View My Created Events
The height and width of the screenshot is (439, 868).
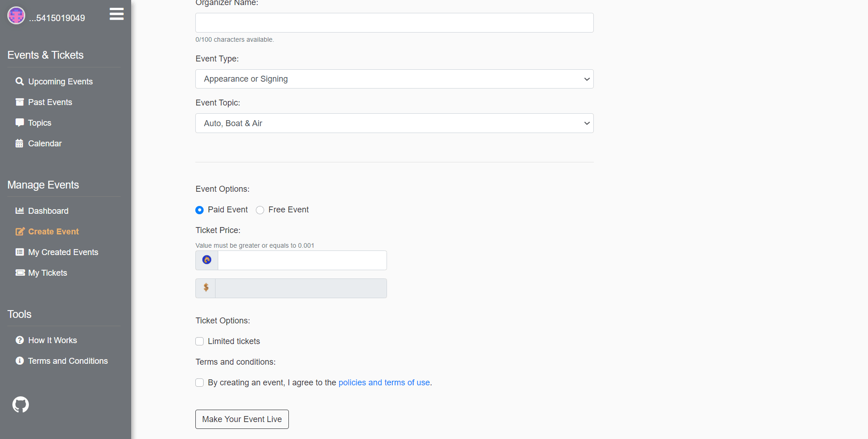[x=63, y=252]
